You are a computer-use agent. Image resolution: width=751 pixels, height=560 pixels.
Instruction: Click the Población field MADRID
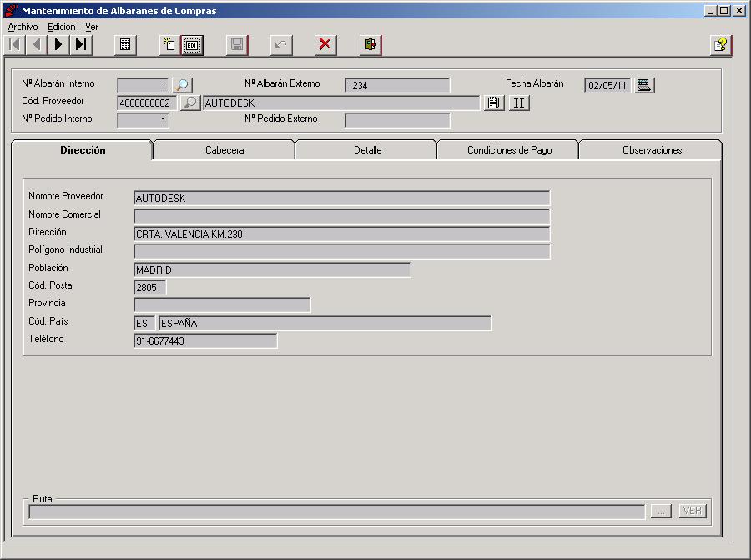272,270
